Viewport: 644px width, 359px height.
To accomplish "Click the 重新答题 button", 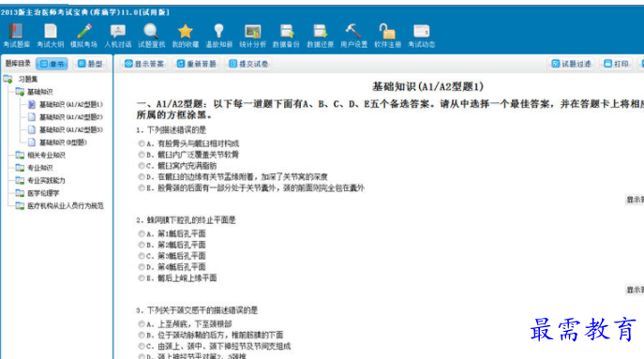I will click(x=196, y=64).
